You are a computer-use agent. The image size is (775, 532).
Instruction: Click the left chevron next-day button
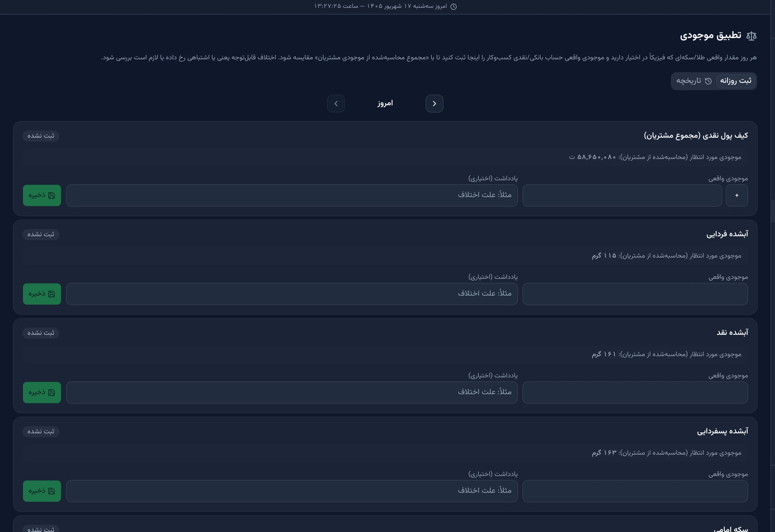point(336,104)
